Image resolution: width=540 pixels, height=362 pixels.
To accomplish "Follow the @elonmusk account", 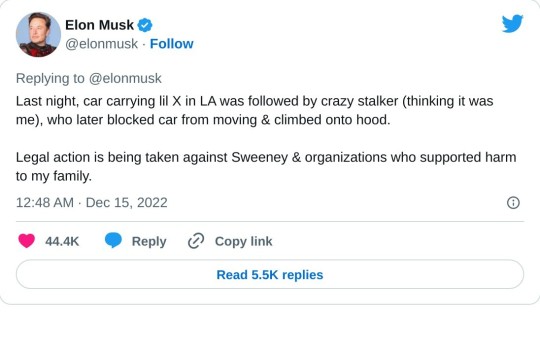I will tap(172, 44).
